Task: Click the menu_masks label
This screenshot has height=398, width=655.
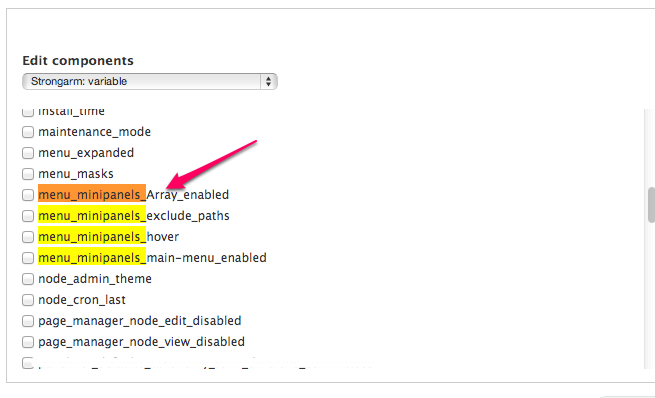Action: point(76,174)
